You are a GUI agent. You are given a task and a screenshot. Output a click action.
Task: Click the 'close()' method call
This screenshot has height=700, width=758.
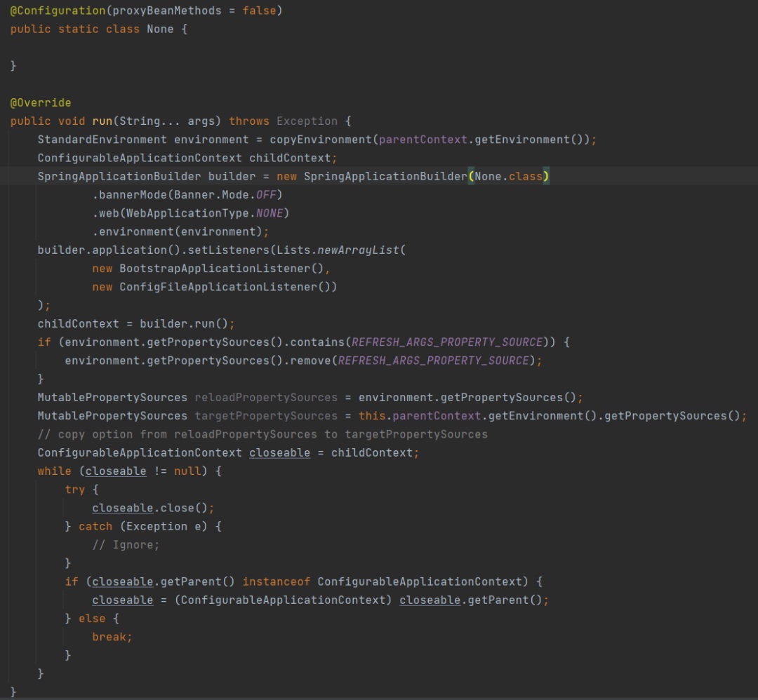tap(184, 509)
